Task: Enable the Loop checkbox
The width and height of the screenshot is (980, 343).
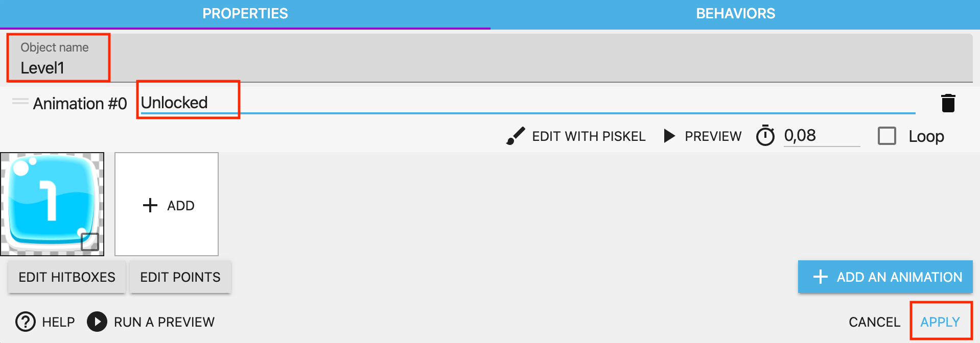Action: pyautogui.click(x=887, y=136)
